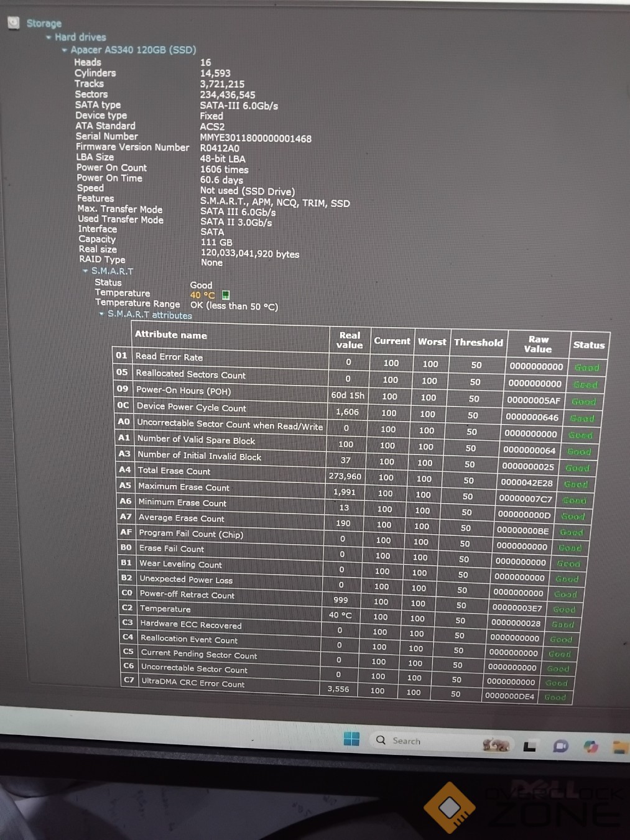
Task: Click the Threshold column header
Action: pyautogui.click(x=478, y=342)
